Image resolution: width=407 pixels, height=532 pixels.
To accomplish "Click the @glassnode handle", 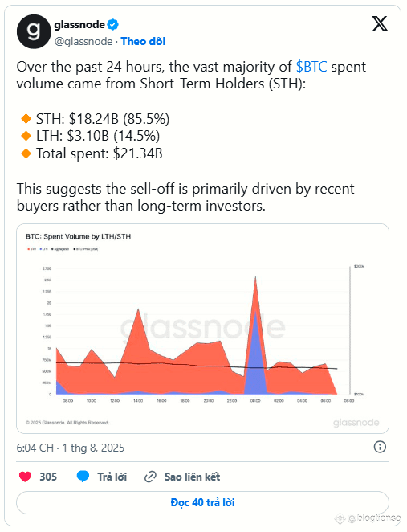I will click(83, 42).
